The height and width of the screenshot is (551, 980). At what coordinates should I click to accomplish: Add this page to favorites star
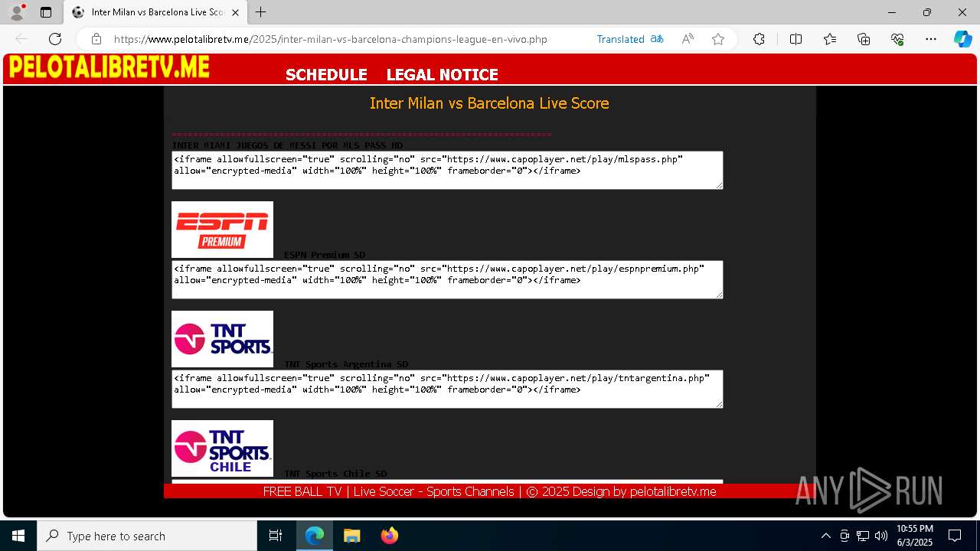tap(718, 39)
